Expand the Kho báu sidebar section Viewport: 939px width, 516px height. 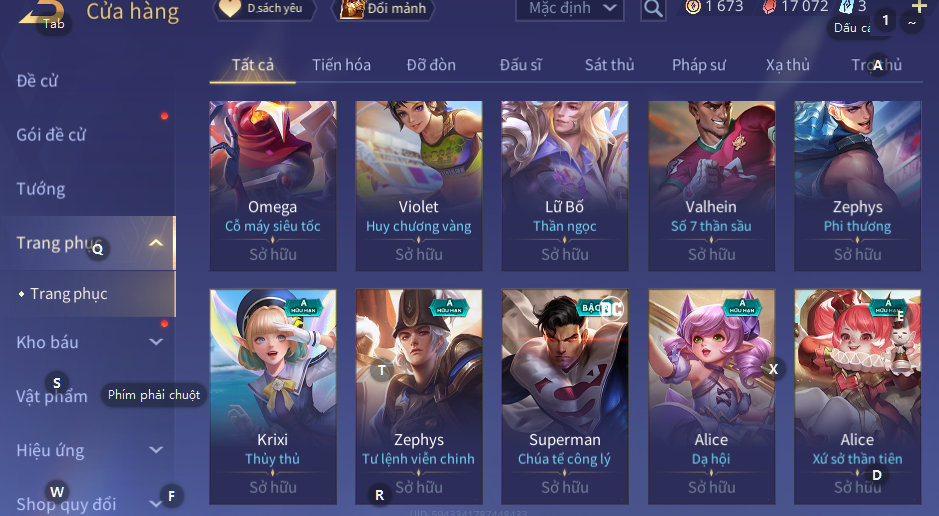click(x=156, y=342)
